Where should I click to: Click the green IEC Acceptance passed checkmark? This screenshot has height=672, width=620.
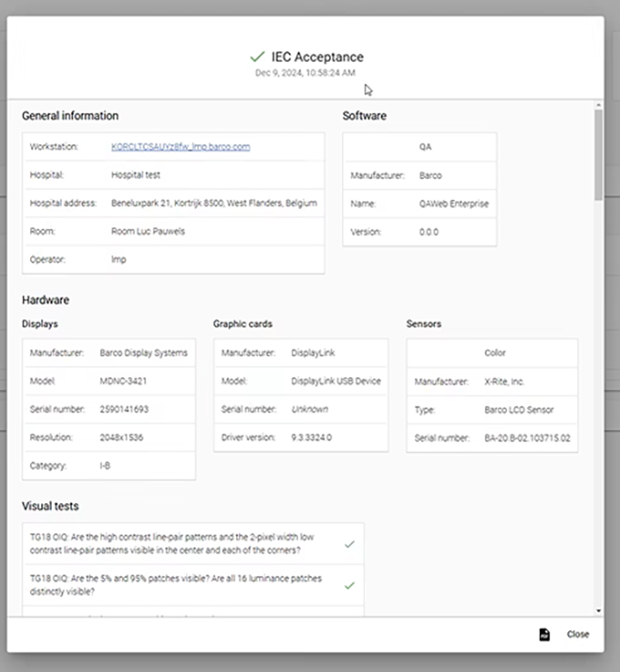click(x=257, y=57)
